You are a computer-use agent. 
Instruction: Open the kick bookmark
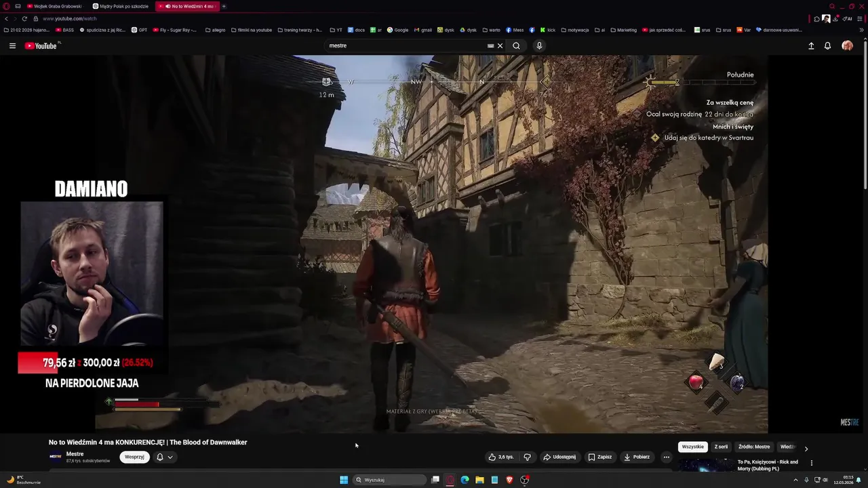tap(547, 30)
